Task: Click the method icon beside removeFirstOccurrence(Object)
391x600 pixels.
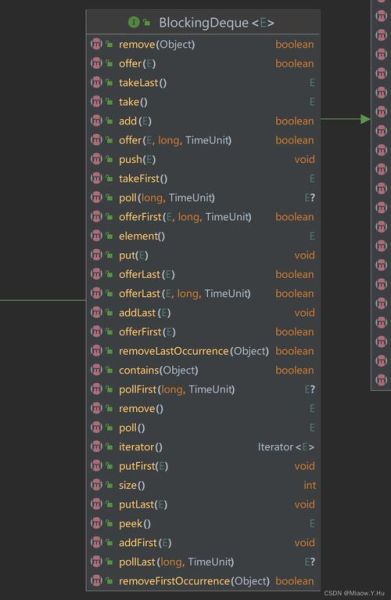Action: click(96, 580)
